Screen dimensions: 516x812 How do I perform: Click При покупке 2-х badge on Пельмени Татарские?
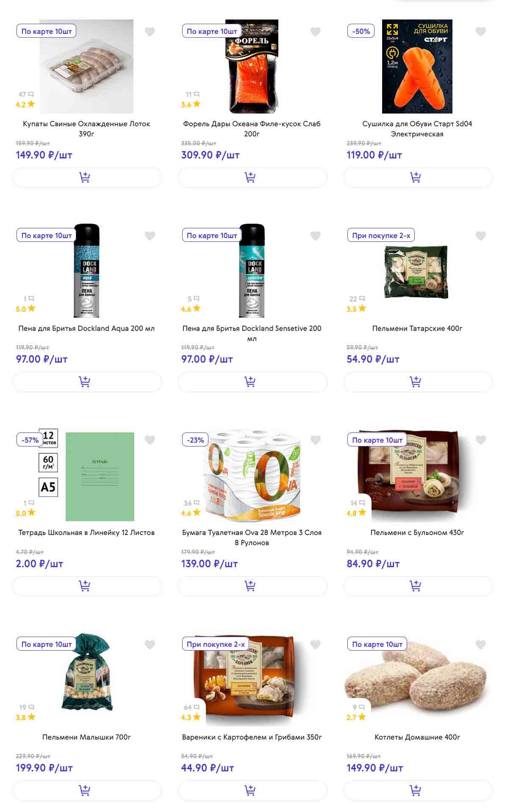[x=381, y=236]
